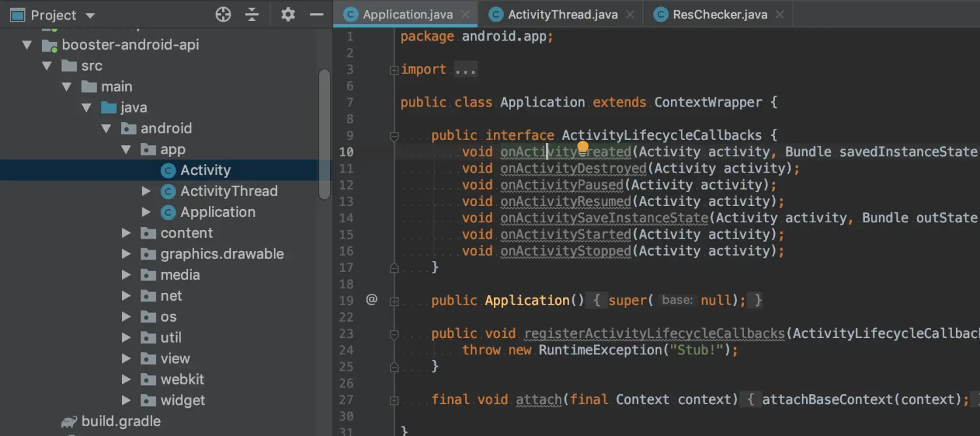Click the Application.java tab file icon
The width and height of the screenshot is (980, 436).
[x=351, y=14]
